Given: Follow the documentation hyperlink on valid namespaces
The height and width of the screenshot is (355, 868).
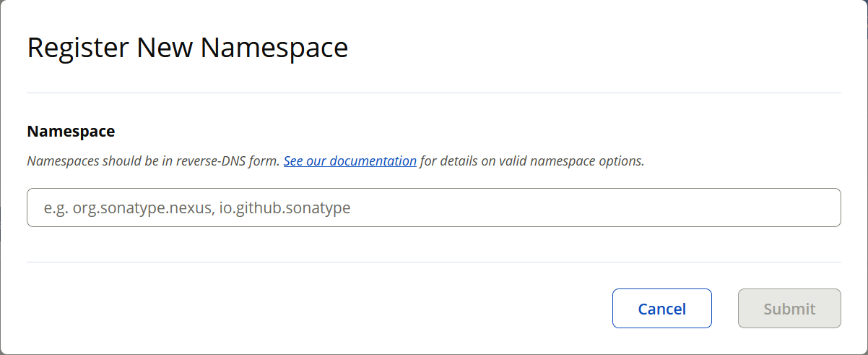Looking at the screenshot, I should pyautogui.click(x=350, y=161).
